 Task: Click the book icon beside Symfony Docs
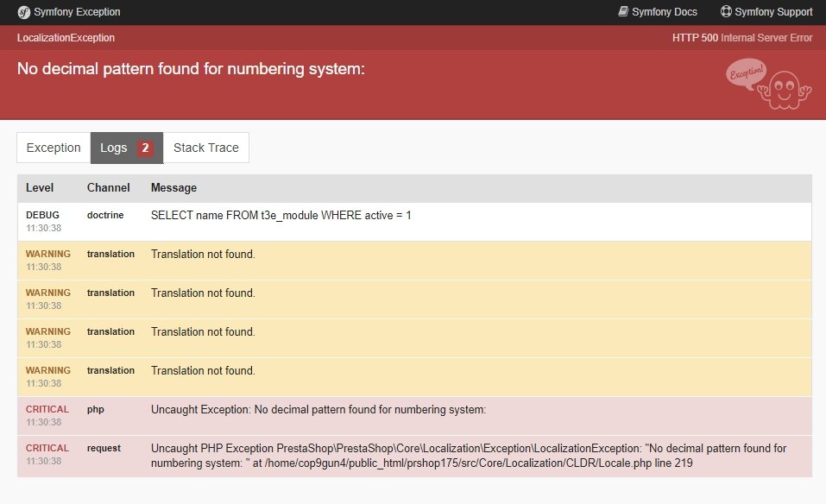pos(621,11)
